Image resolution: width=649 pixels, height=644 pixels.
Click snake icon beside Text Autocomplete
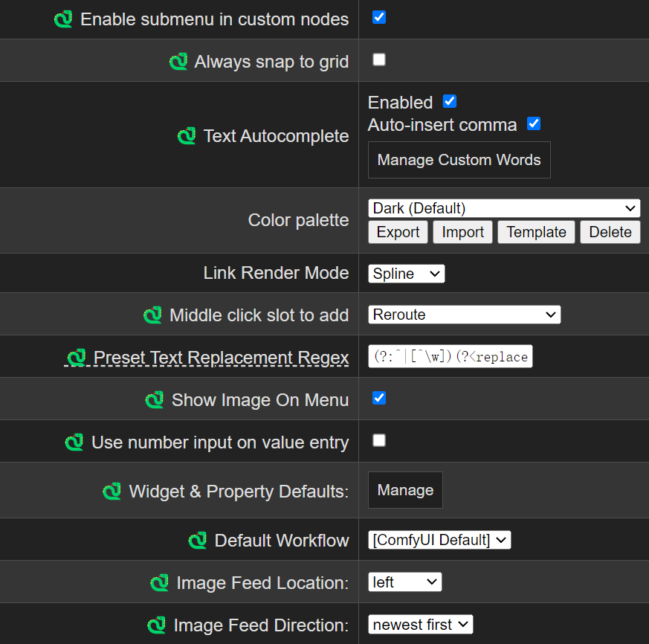(187, 136)
